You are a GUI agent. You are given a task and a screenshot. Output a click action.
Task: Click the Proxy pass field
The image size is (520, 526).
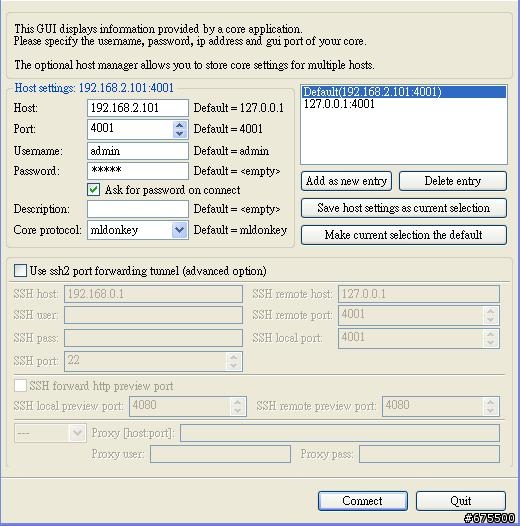pos(429,454)
